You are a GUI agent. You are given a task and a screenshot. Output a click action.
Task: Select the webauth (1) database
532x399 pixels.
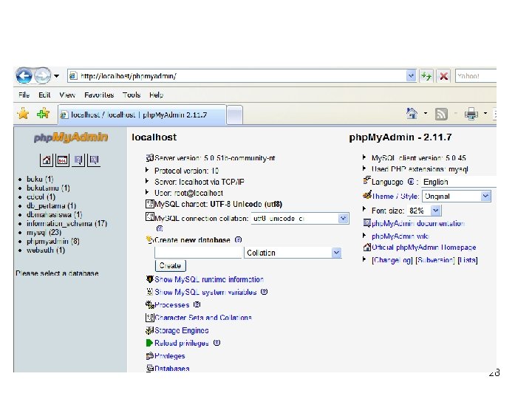click(46, 250)
